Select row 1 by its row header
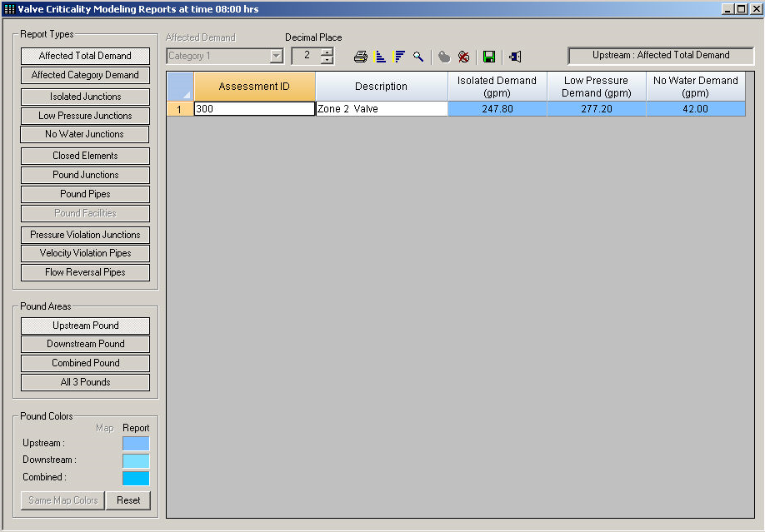 pyautogui.click(x=180, y=109)
